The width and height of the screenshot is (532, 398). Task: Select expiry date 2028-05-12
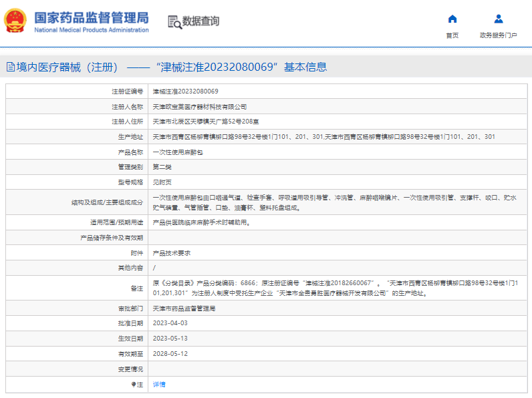click(x=170, y=353)
